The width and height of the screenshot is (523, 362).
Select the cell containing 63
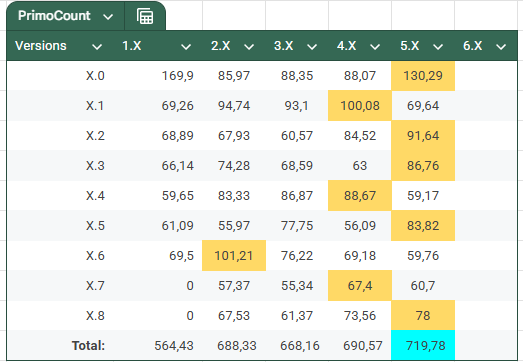[x=360, y=166]
